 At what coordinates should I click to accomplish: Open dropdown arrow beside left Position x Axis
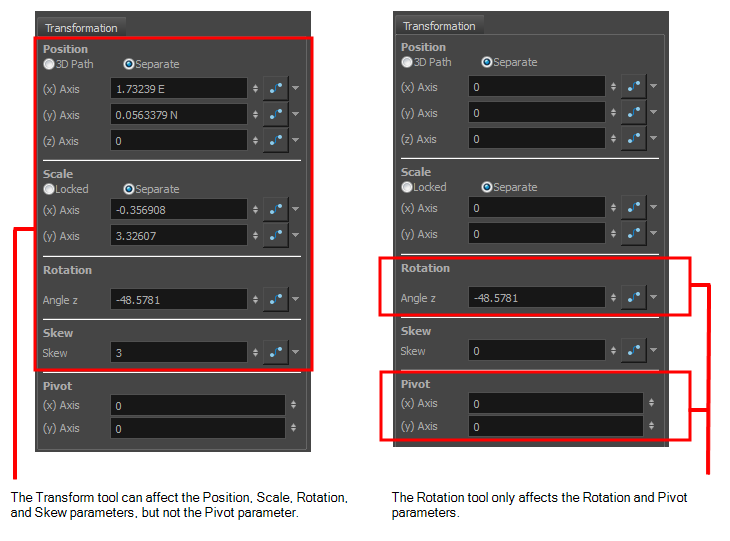[296, 89]
